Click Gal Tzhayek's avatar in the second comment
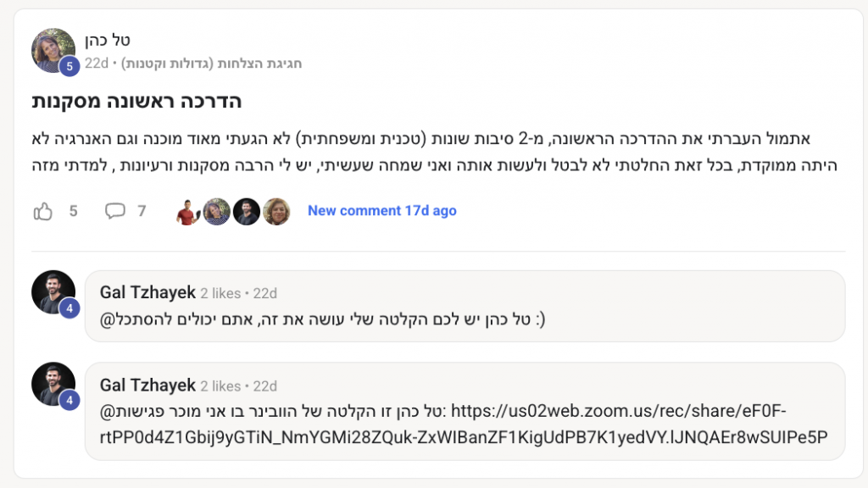 pos(53,385)
